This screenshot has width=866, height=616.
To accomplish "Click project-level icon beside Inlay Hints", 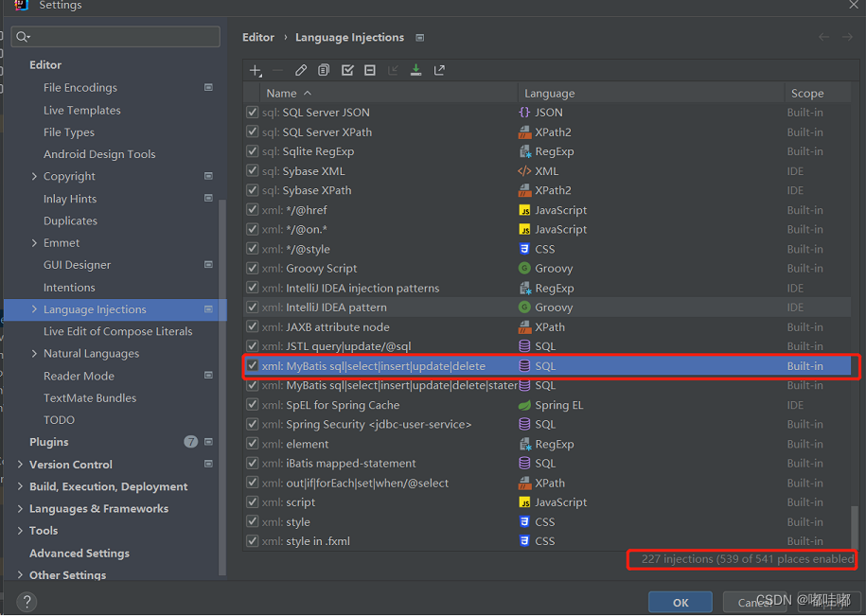I will click(208, 198).
